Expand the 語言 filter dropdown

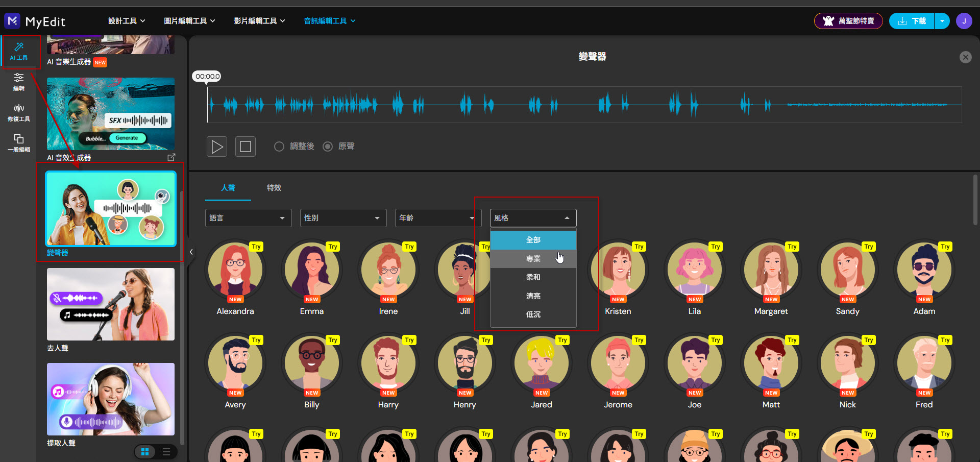[248, 218]
